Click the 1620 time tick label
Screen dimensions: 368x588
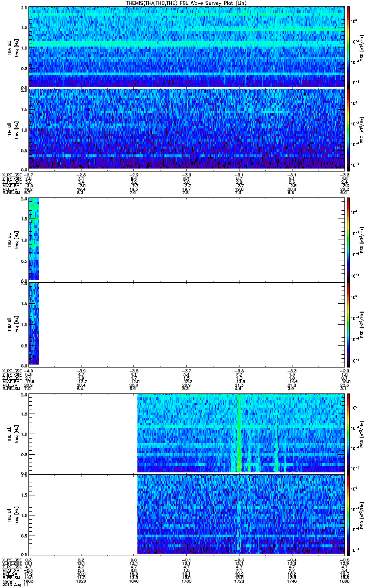81,580
